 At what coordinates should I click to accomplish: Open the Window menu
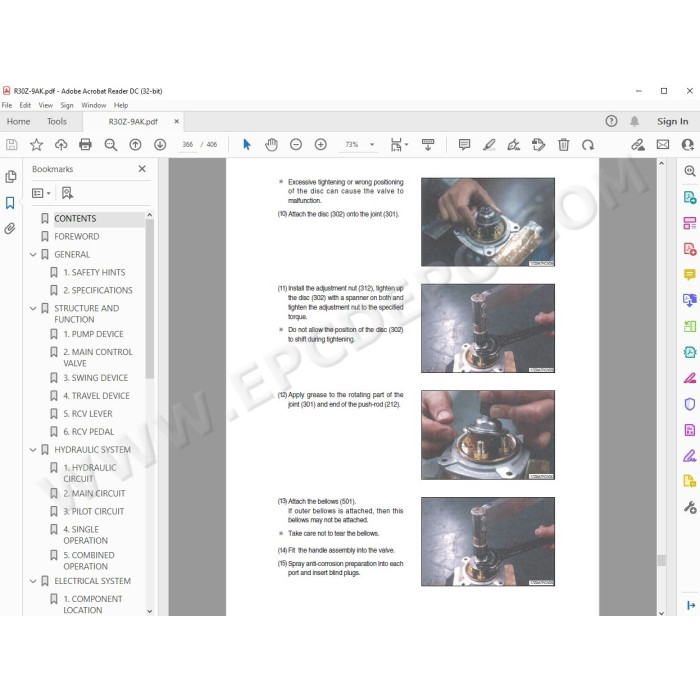click(x=94, y=105)
